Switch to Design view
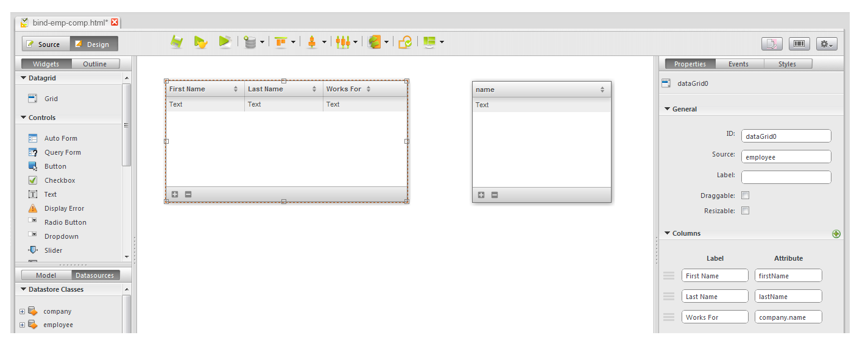Image resolution: width=868 pixels, height=349 pixels. (94, 44)
